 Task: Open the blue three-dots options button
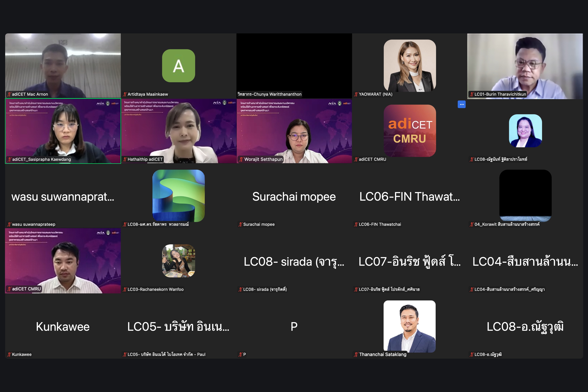(462, 104)
